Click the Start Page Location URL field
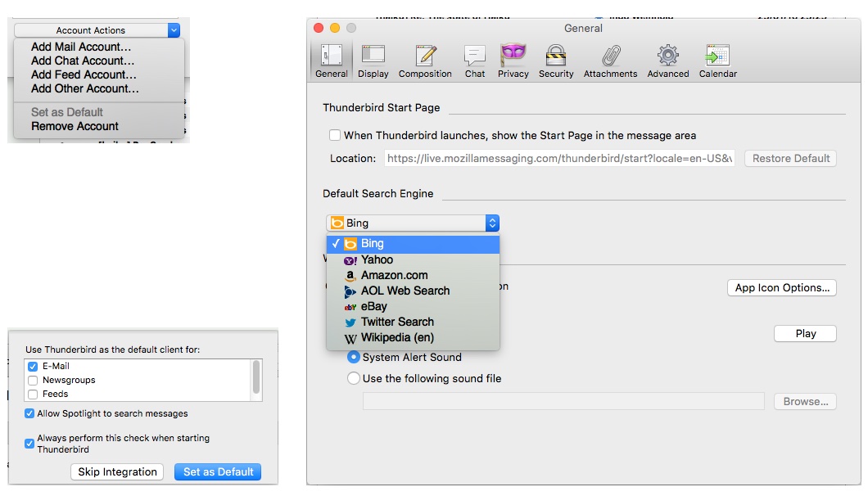 click(559, 158)
